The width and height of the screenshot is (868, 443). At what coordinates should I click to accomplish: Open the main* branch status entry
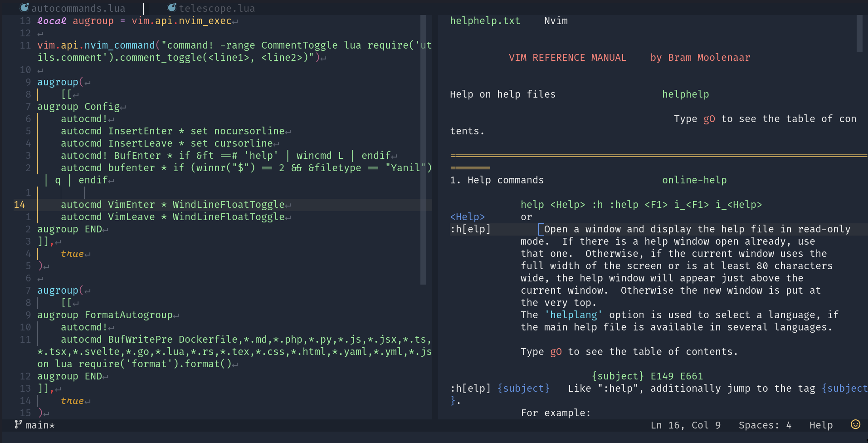(x=40, y=425)
